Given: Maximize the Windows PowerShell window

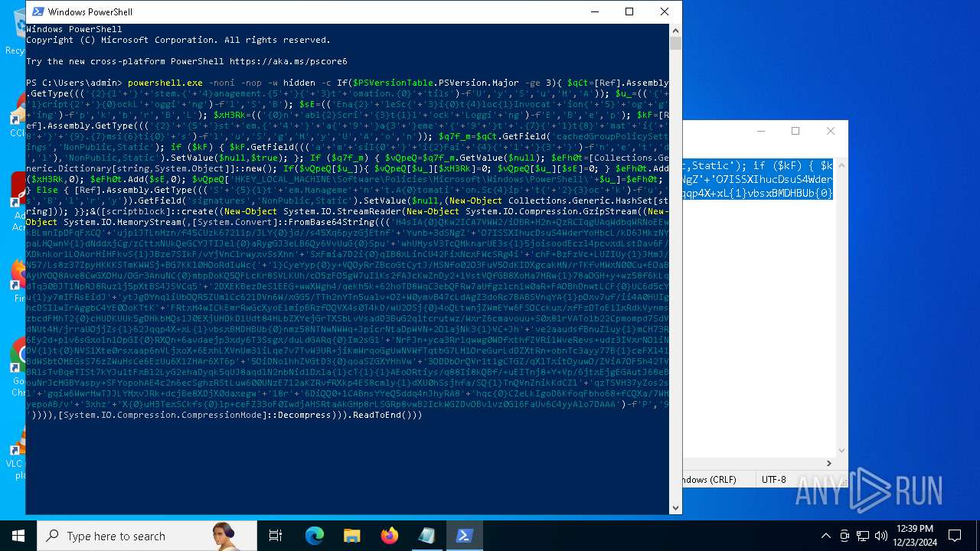Looking at the screenshot, I should (x=629, y=11).
